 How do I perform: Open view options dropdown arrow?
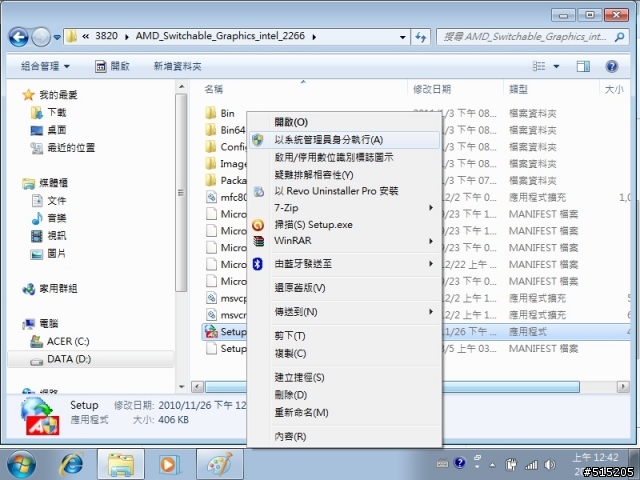click(x=556, y=66)
